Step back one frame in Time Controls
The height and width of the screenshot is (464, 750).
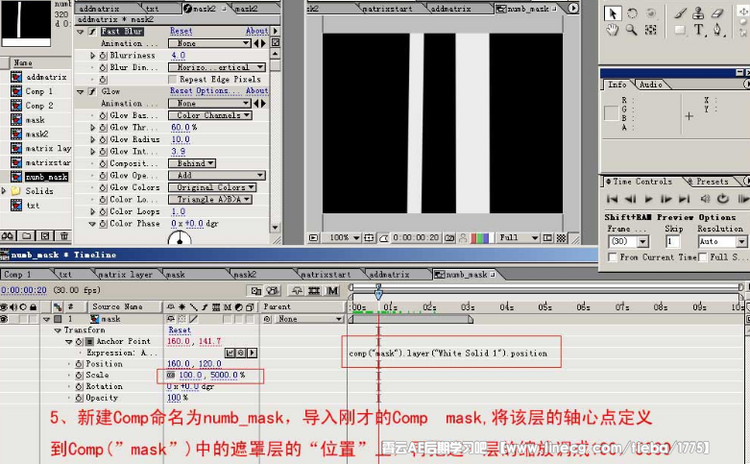[630, 199]
